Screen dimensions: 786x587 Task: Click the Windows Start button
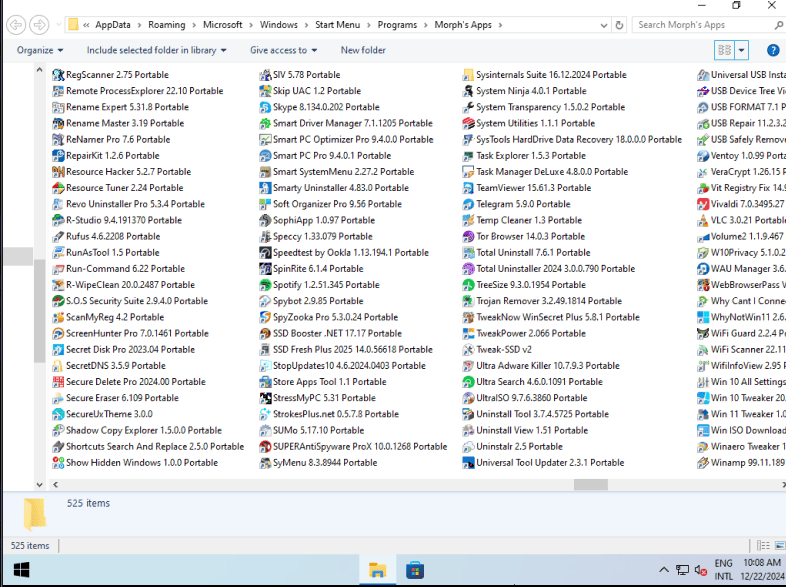21,570
